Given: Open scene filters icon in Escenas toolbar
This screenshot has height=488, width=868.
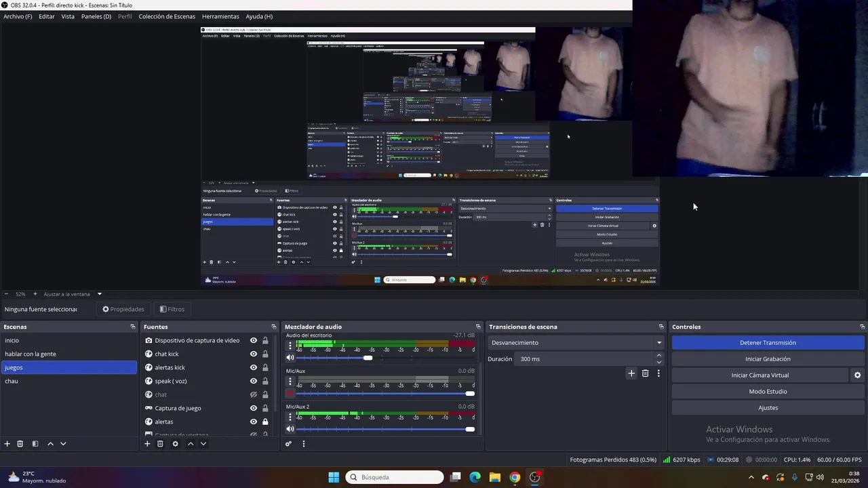Looking at the screenshot, I should [x=35, y=444].
